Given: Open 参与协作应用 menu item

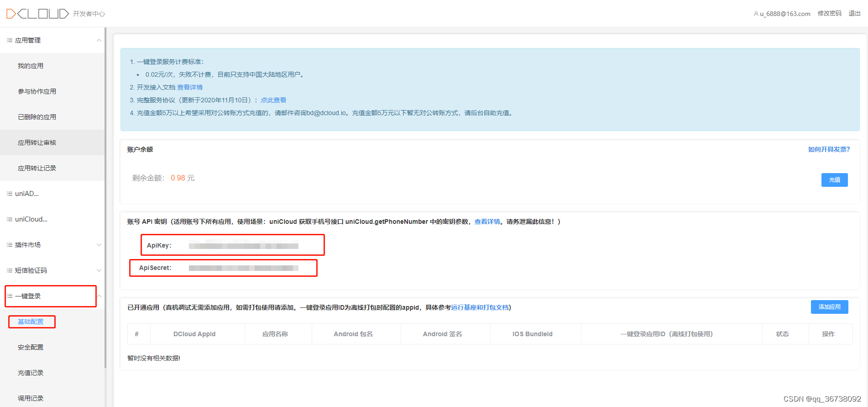Looking at the screenshot, I should click(37, 91).
